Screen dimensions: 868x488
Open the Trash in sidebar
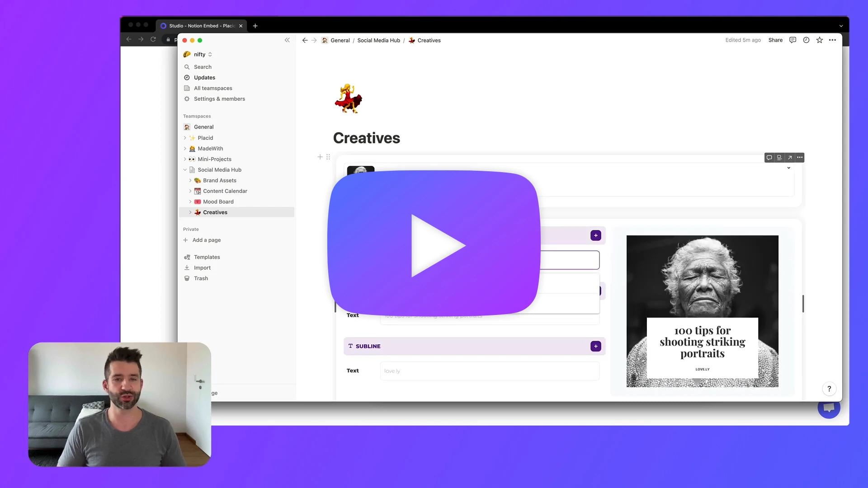tap(201, 278)
